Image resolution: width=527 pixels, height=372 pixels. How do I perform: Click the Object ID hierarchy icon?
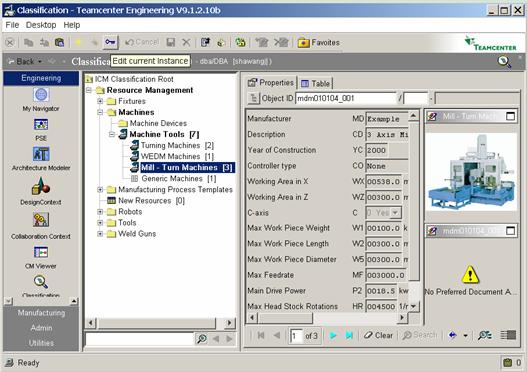253,98
